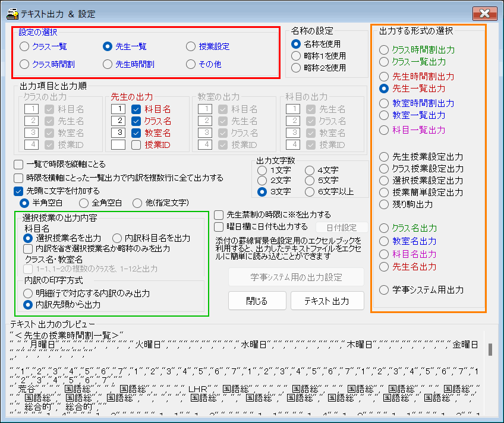The height and width of the screenshot is (423, 504).
Task: Set output characters to 4文字
Action: click(x=310, y=171)
